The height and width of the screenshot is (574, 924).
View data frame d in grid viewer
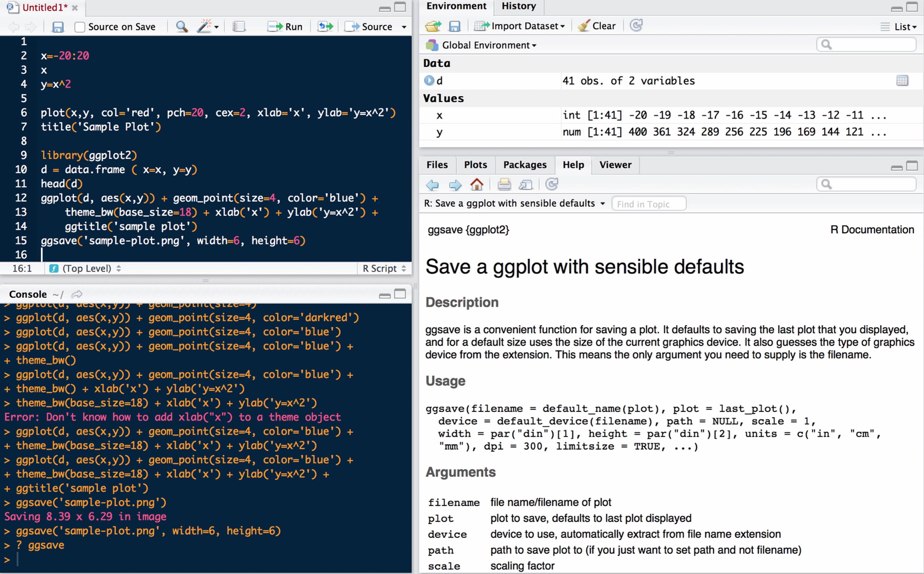902,80
